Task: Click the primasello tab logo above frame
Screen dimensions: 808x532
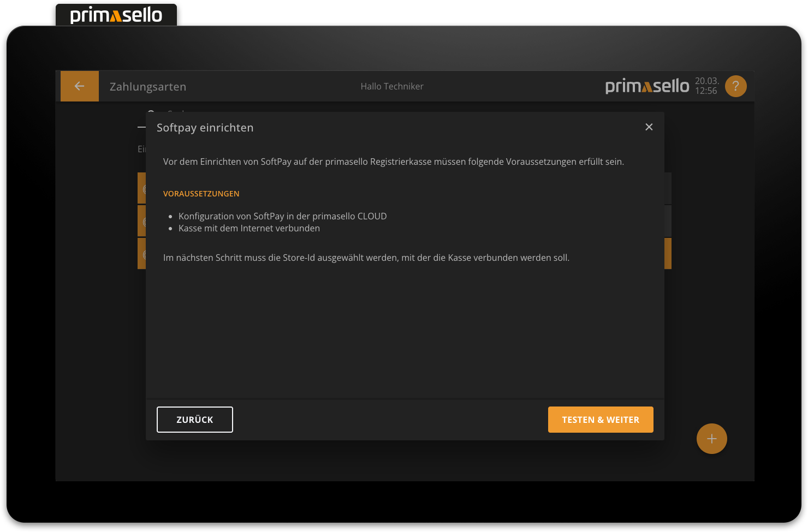Action: point(116,15)
